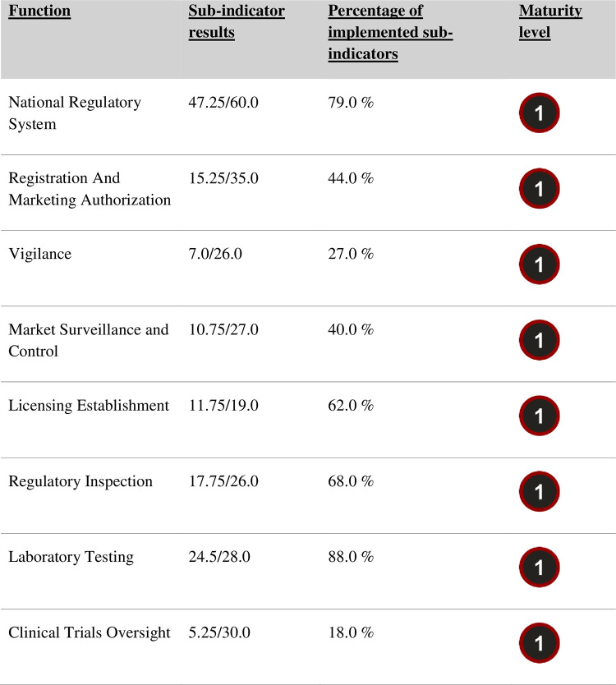616x685 pixels.
Task: Click the 88.0 % Laboratory Testing percentage
Action: (x=351, y=557)
